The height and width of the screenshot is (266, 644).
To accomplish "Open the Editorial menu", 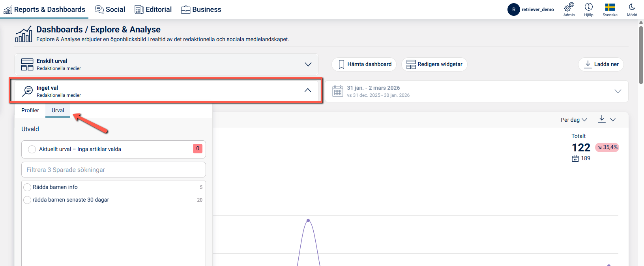I will (153, 9).
